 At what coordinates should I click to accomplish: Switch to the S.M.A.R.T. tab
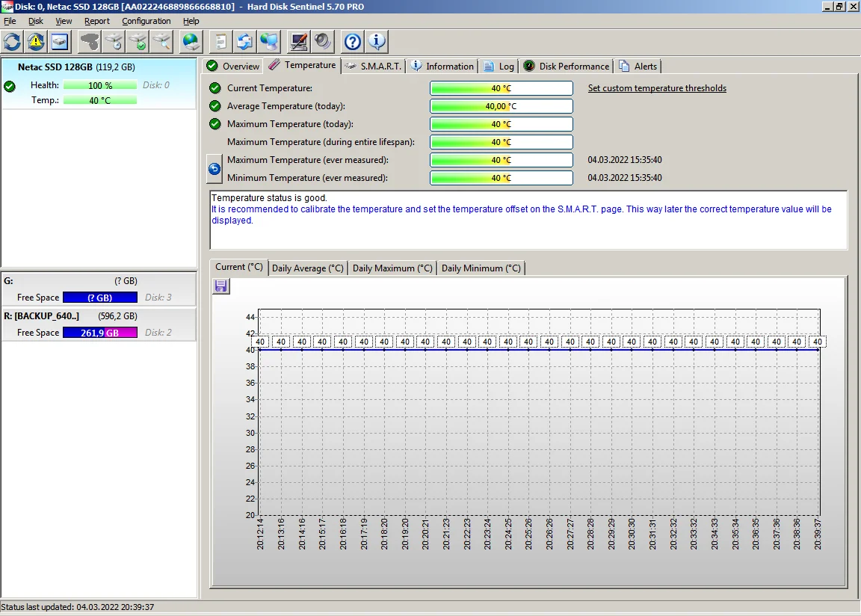pyautogui.click(x=374, y=66)
